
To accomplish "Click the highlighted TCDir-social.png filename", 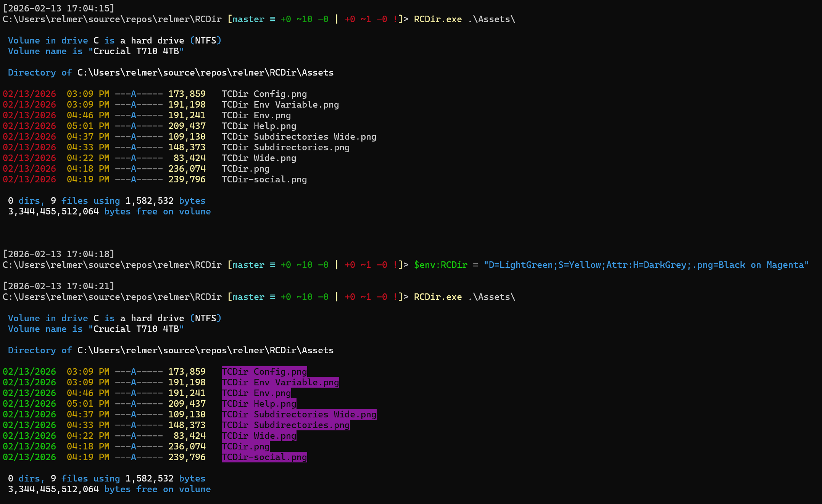I will coord(264,457).
